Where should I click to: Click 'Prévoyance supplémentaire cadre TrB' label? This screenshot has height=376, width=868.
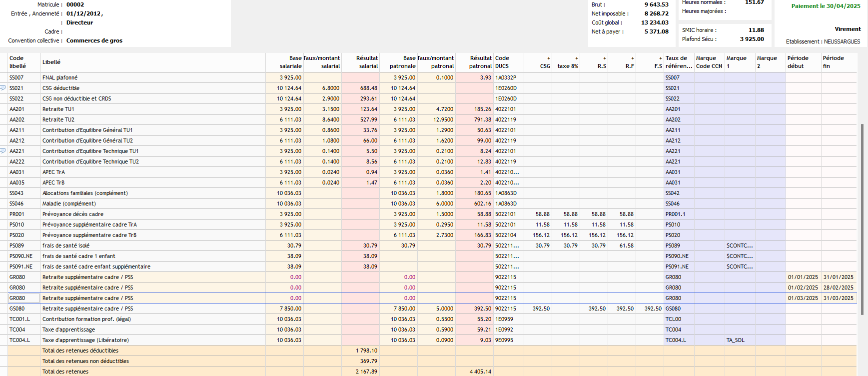(x=89, y=235)
